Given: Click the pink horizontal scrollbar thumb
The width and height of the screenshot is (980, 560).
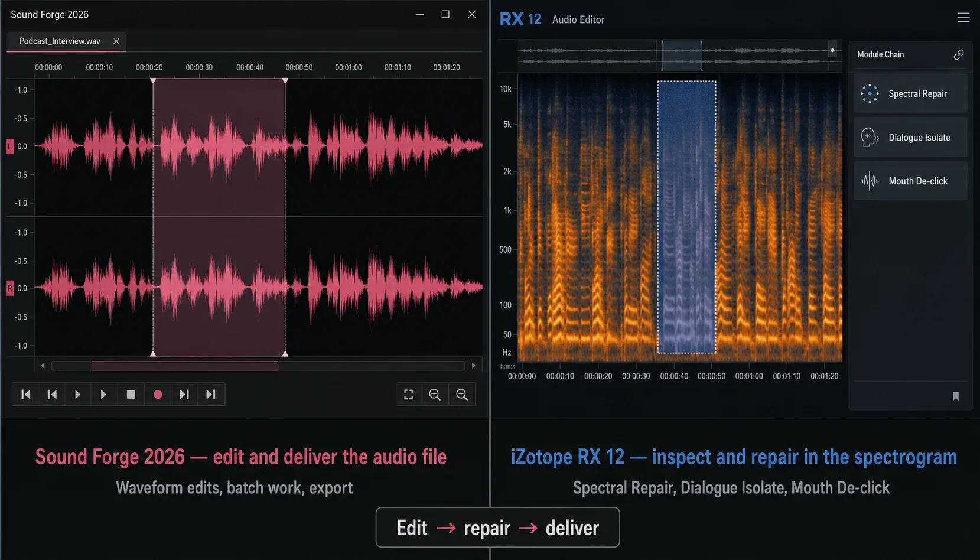Looking at the screenshot, I should (185, 366).
